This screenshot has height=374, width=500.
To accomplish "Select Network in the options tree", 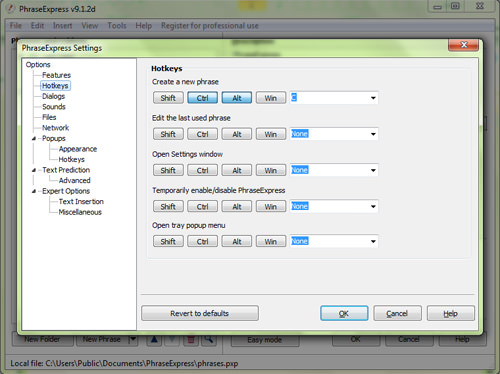I will point(55,128).
